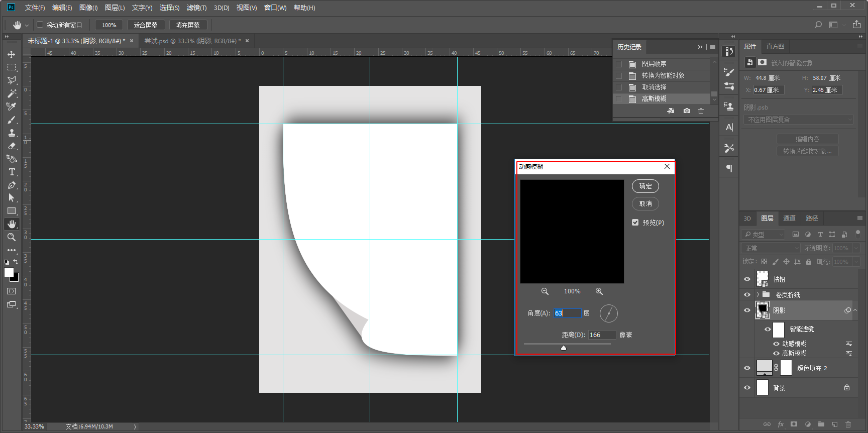Screen dimensions: 868x433
Task: Click the 适合屏幕 button
Action: click(x=146, y=25)
